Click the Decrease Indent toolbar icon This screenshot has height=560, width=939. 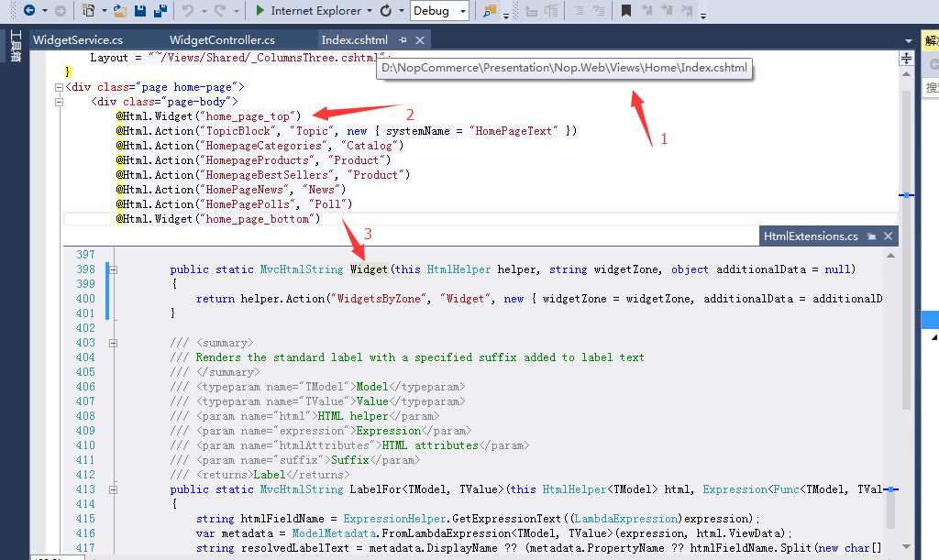pos(579,11)
